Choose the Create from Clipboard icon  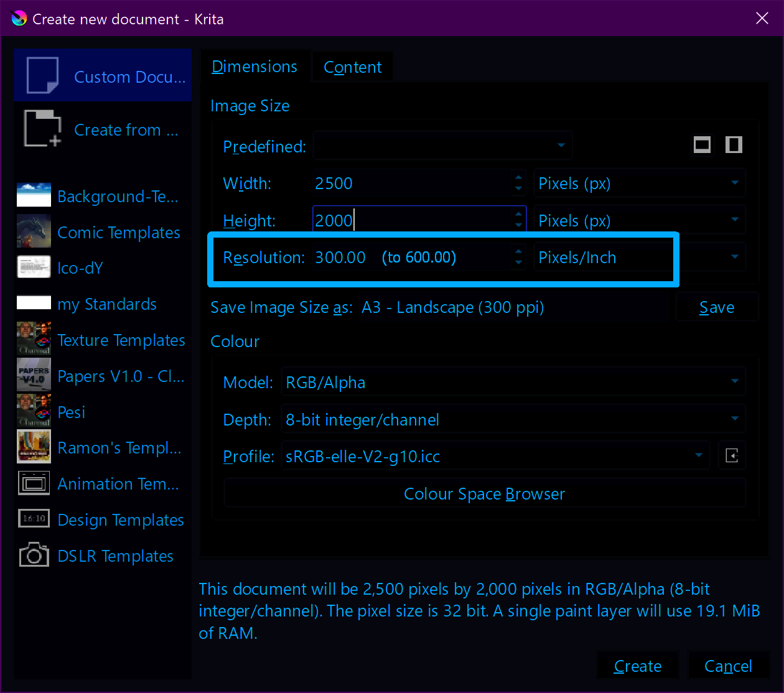coord(42,129)
